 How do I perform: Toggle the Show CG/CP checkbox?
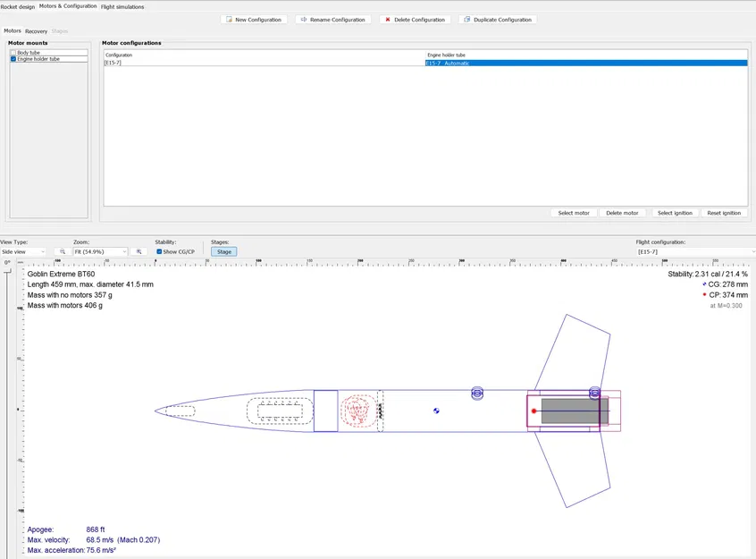click(159, 251)
